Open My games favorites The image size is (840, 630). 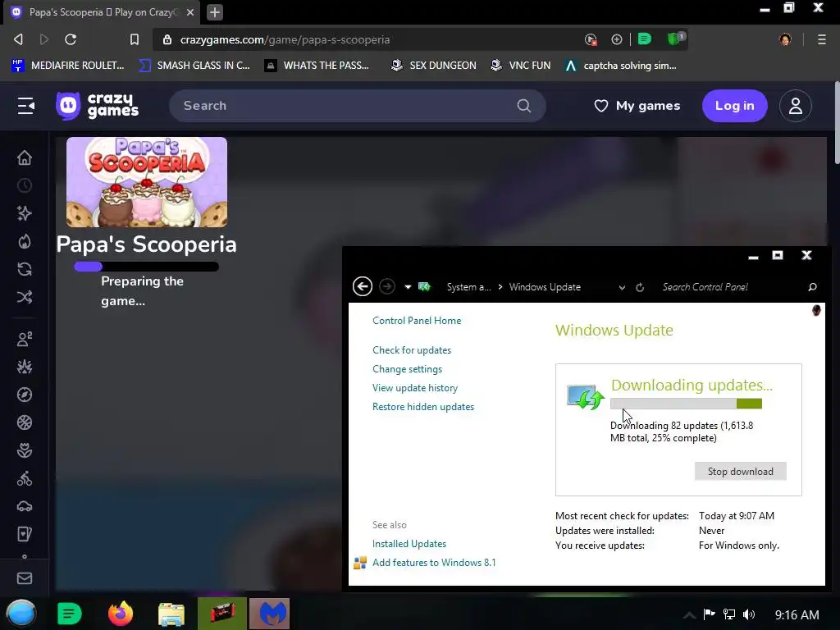point(637,106)
